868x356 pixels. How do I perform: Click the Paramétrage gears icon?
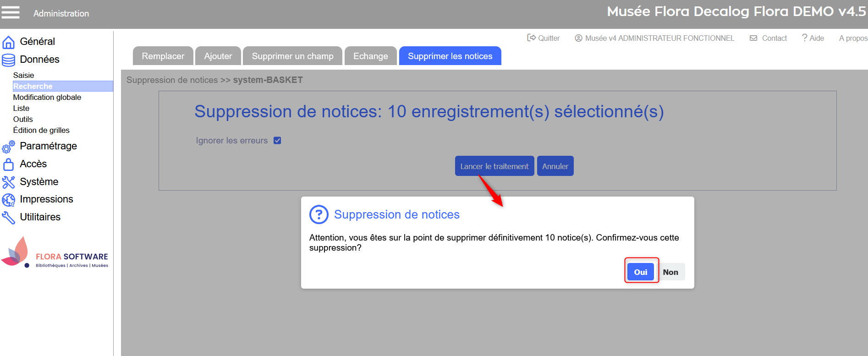tap(8, 147)
